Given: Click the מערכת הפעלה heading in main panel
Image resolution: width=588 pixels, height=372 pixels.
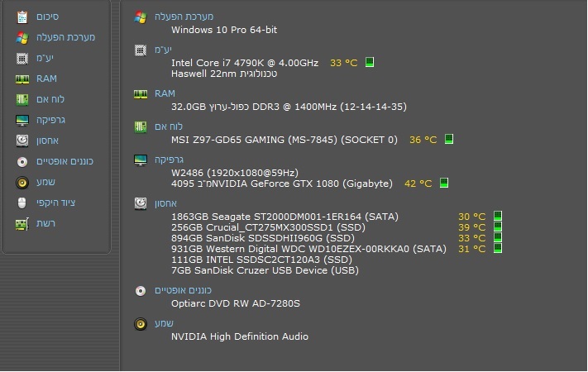Looking at the screenshot, I should pos(183,17).
